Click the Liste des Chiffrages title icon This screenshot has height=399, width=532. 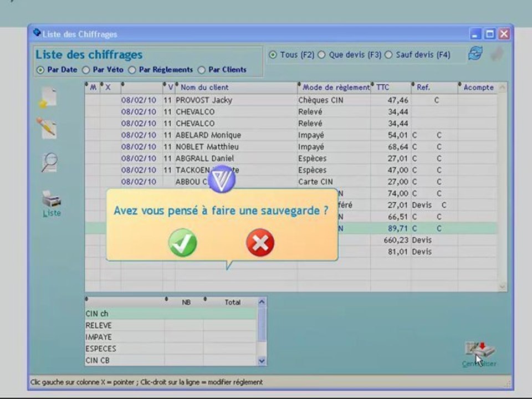tap(37, 33)
